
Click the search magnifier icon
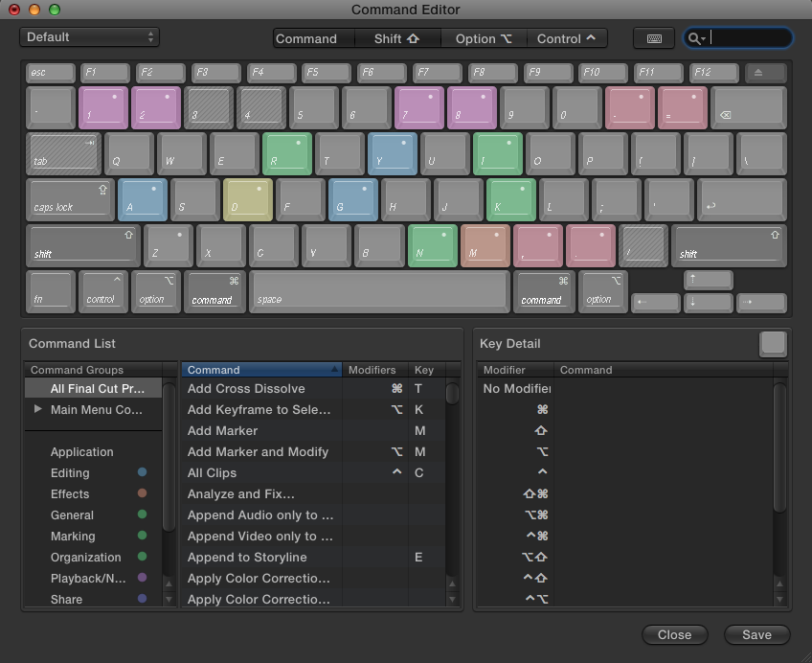click(x=694, y=38)
